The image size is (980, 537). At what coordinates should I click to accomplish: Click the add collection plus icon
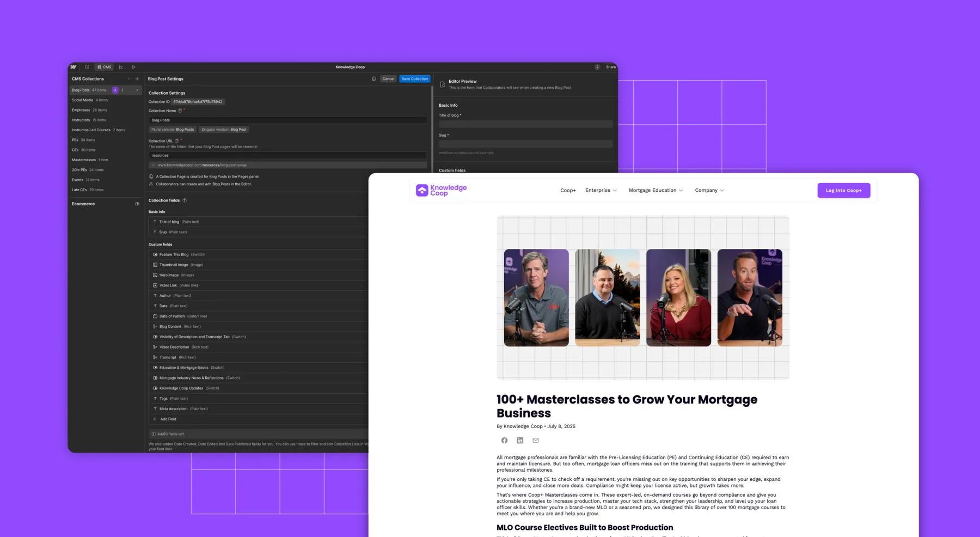(137, 79)
